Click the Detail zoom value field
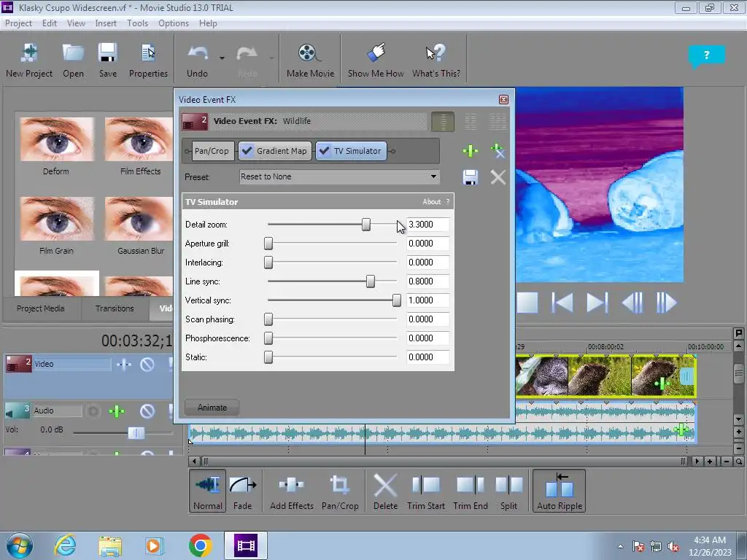Image resolution: width=747 pixels, height=560 pixels. [x=427, y=225]
